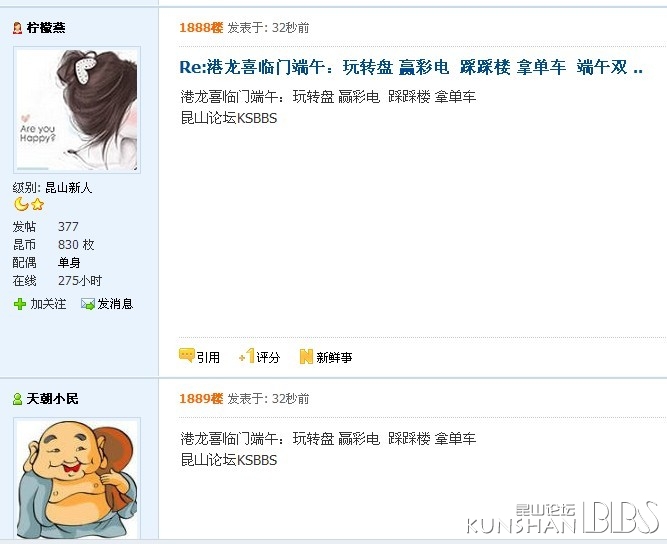Click the envelope 发消息 icon

[x=88, y=304]
